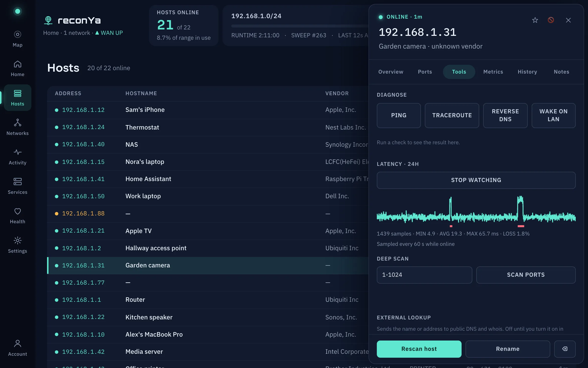Sort by the HOSTNAME column header
Image resolution: width=588 pixels, height=368 pixels.
pos(141,93)
